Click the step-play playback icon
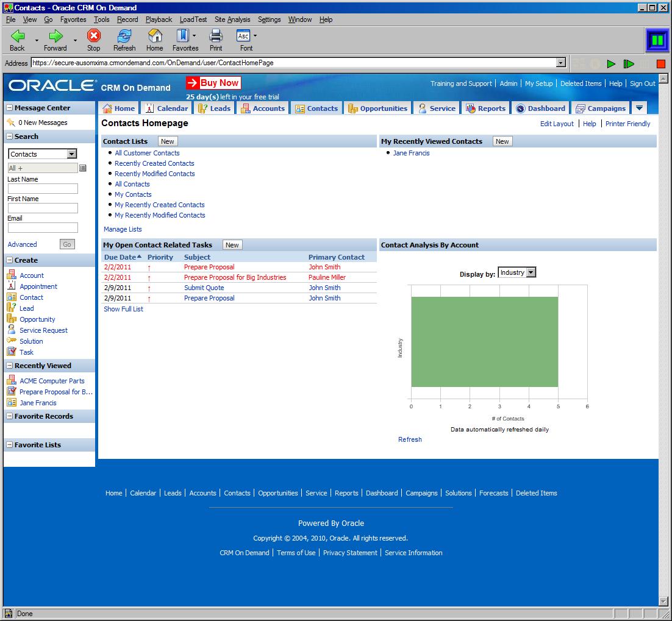Screen dimensions: 672x621 [x=628, y=64]
